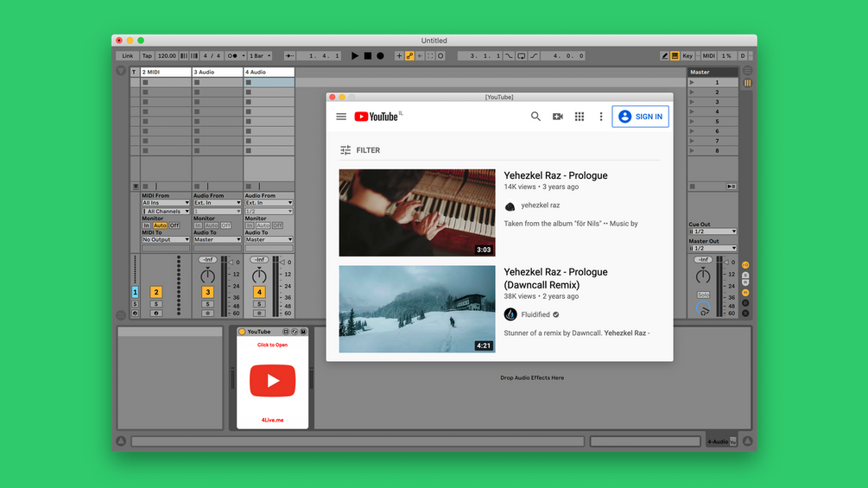Open the YouTube apps grid icon

tap(579, 117)
